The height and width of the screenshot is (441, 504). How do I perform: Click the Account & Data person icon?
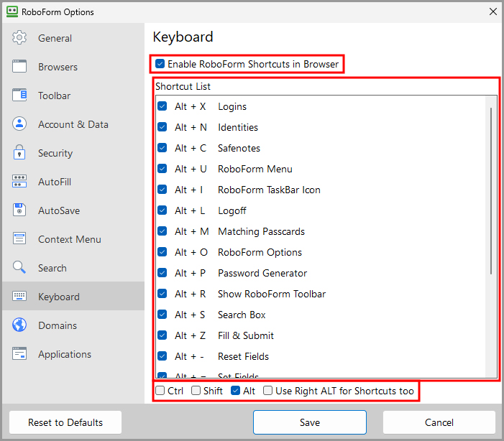[x=19, y=124]
